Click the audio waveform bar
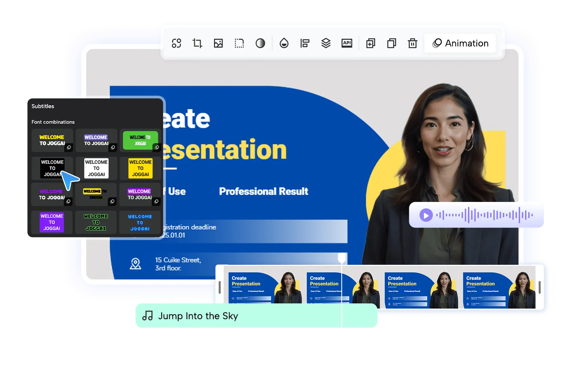This screenshot has height=369, width=588. tap(484, 215)
